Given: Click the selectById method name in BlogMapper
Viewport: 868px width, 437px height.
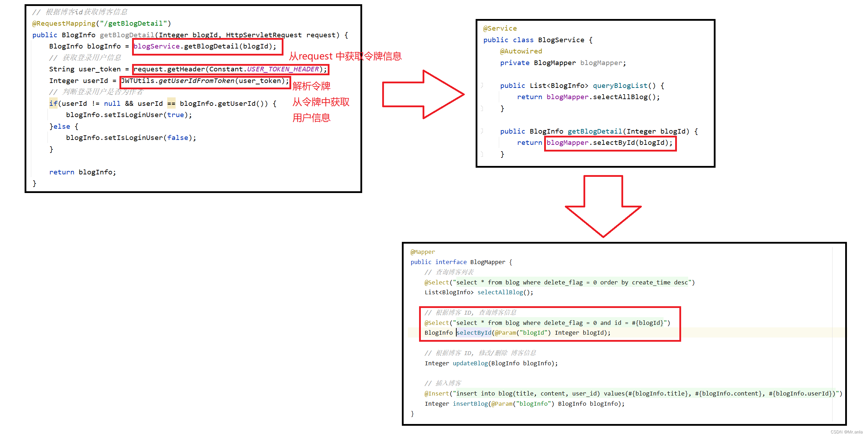Looking at the screenshot, I should click(474, 333).
